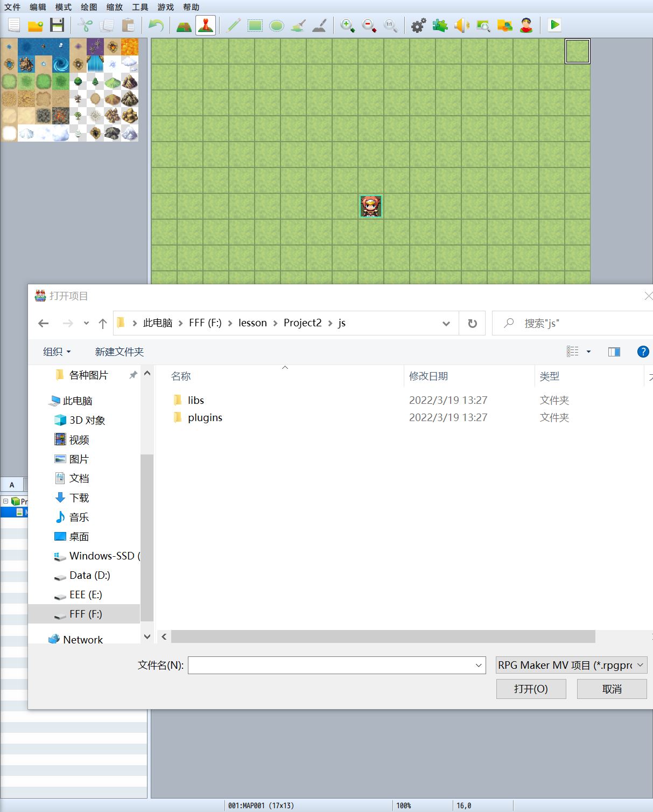Click the 取消 button
653x812 pixels.
612,689
